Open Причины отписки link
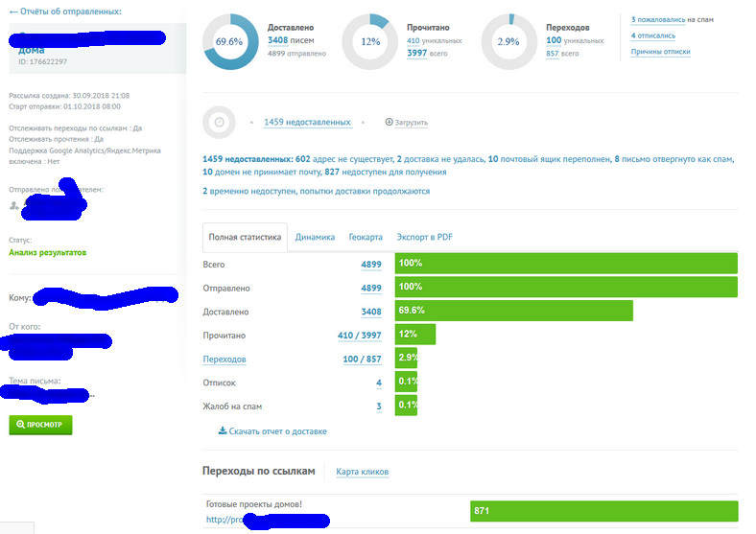756x534 pixels. (x=660, y=52)
